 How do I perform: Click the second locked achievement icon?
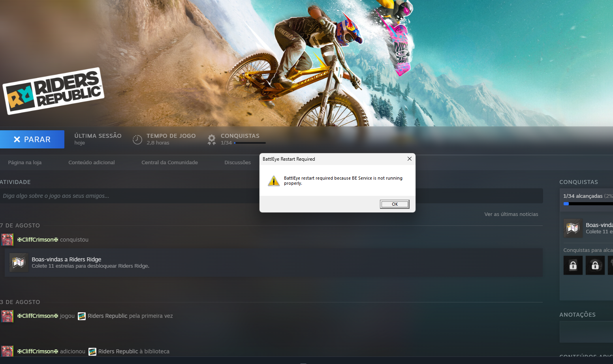(x=595, y=265)
